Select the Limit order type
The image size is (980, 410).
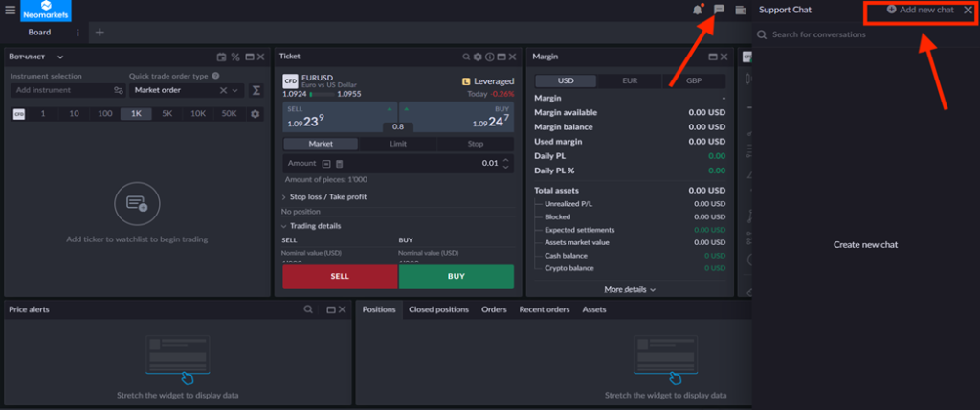pyautogui.click(x=398, y=144)
